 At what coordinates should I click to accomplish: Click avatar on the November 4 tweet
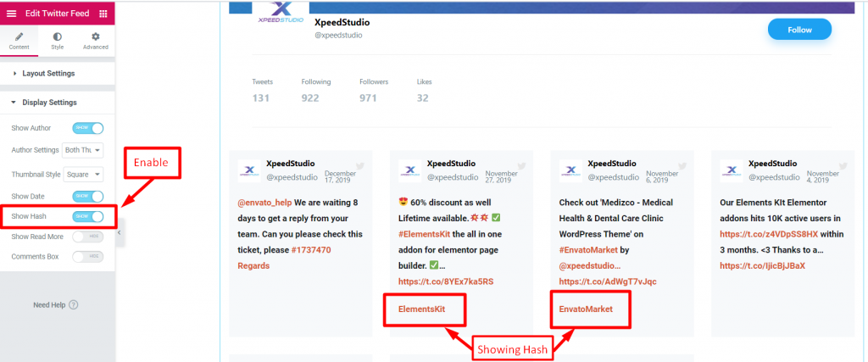732,171
